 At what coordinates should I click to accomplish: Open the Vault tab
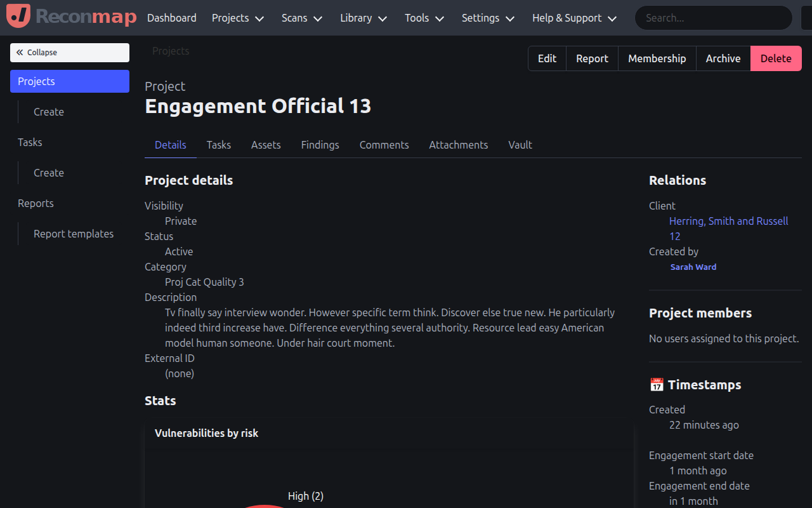[520, 145]
